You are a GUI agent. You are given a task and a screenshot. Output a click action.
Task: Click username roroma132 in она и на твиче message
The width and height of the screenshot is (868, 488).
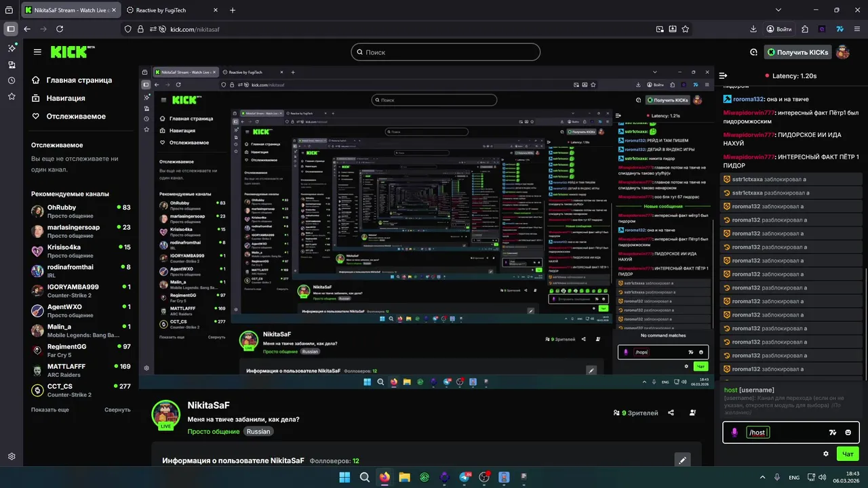748,99
